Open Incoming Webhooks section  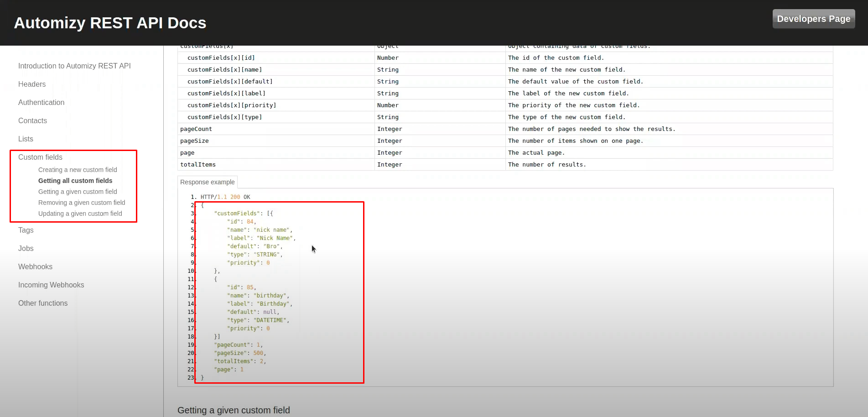51,285
